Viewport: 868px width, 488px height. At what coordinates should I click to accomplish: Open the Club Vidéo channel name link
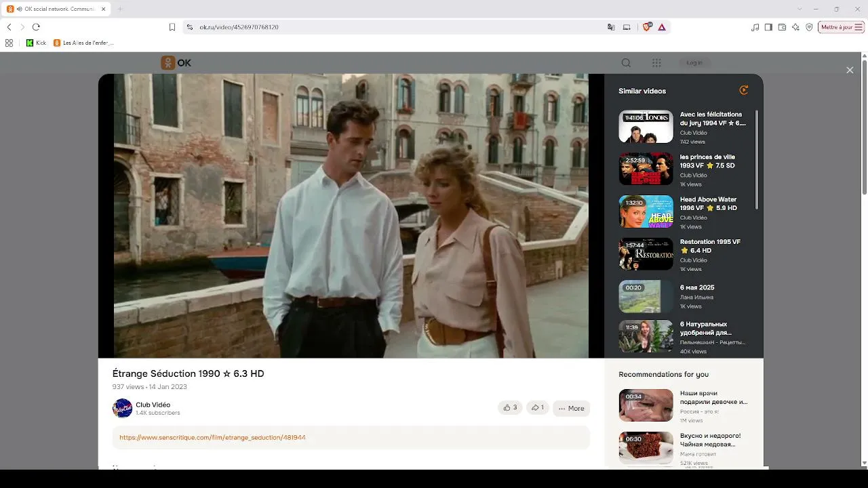(153, 405)
